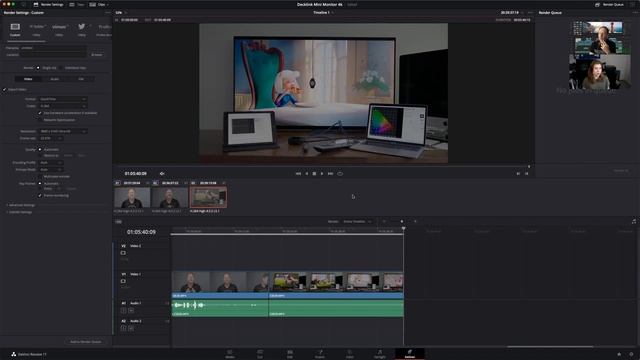
Task: Choose Individual clips render option
Action: tap(61, 68)
